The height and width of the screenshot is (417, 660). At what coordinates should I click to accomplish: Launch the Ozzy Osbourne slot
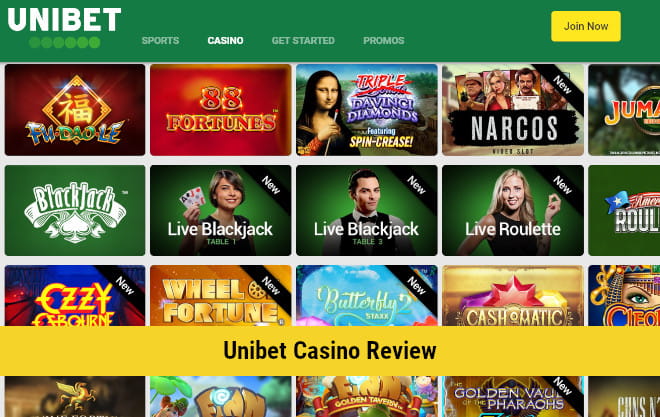[75, 296]
